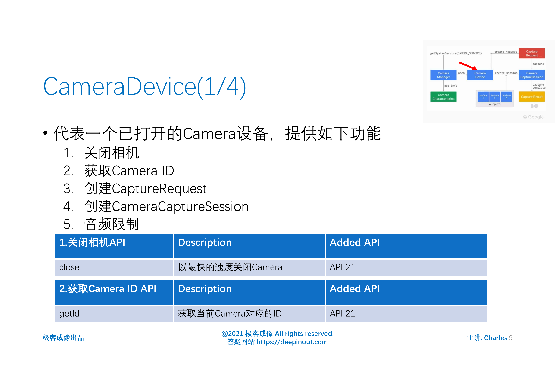Click the 'create session' diagram label
Screen dimensions: 555x392
point(506,73)
